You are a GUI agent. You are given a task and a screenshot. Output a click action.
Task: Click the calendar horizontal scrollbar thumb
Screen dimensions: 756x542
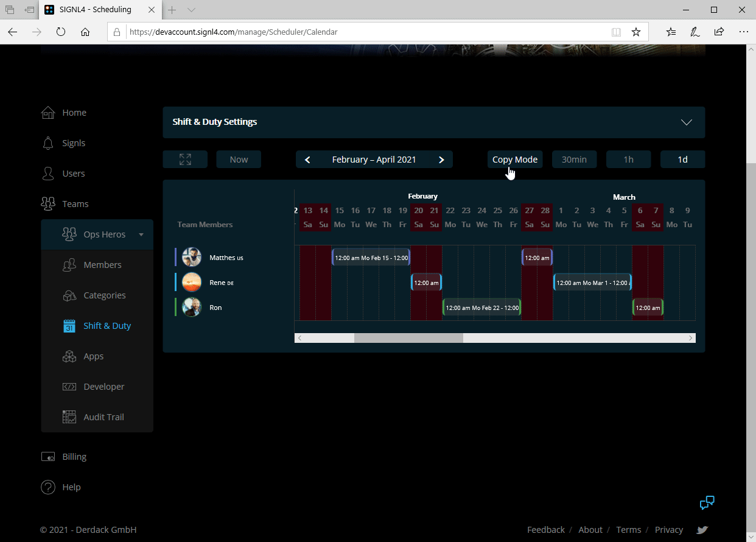[x=408, y=338]
